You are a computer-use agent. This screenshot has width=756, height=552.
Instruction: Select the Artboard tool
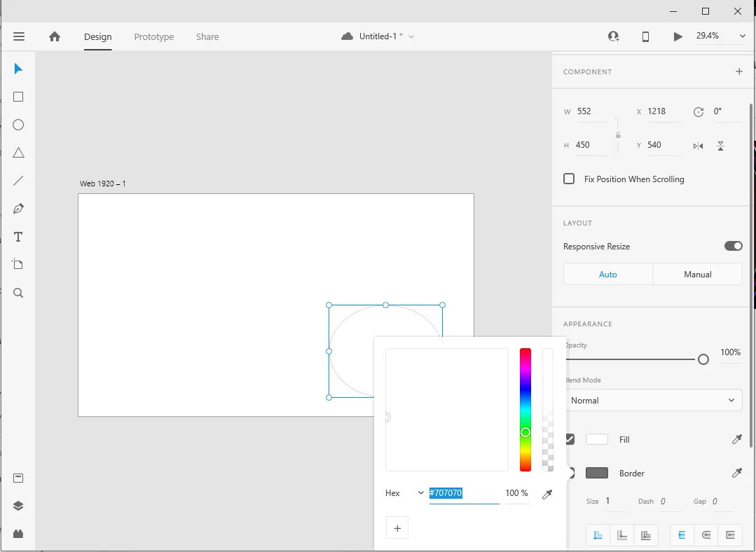point(18,264)
